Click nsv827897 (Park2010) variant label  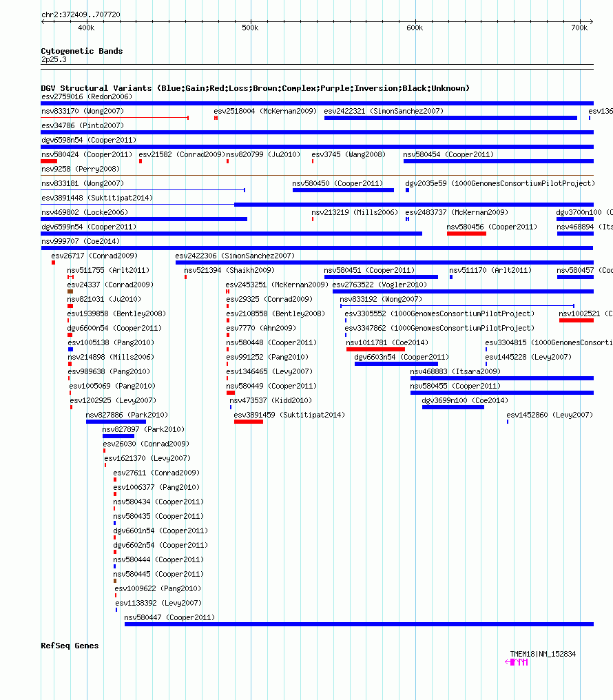143,429
